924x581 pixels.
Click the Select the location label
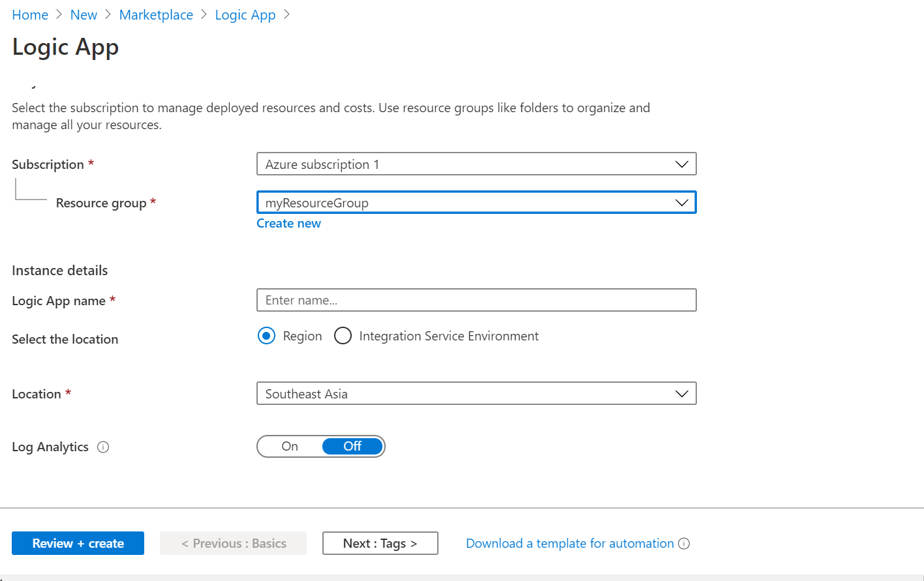click(65, 339)
